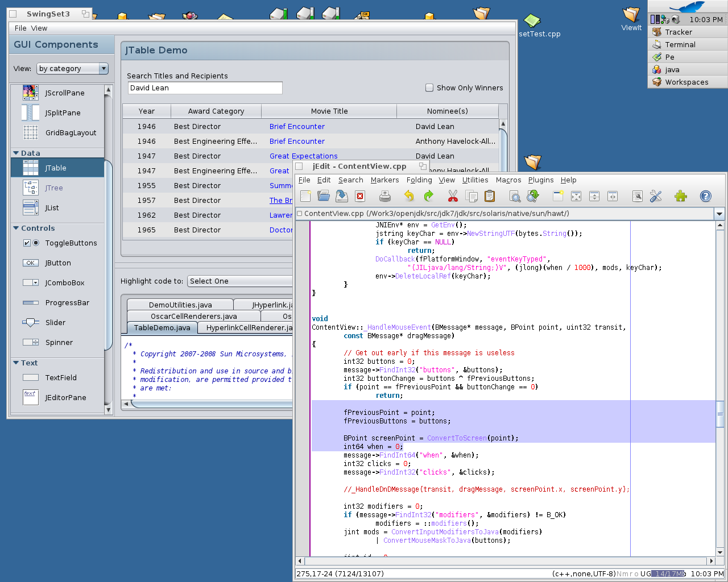Select the ToggleButtons demo in the list
728x582 pixels.
coord(57,243)
